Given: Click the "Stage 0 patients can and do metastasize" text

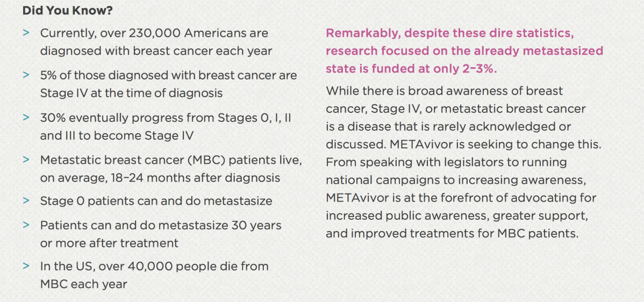Looking at the screenshot, I should 156,201.
